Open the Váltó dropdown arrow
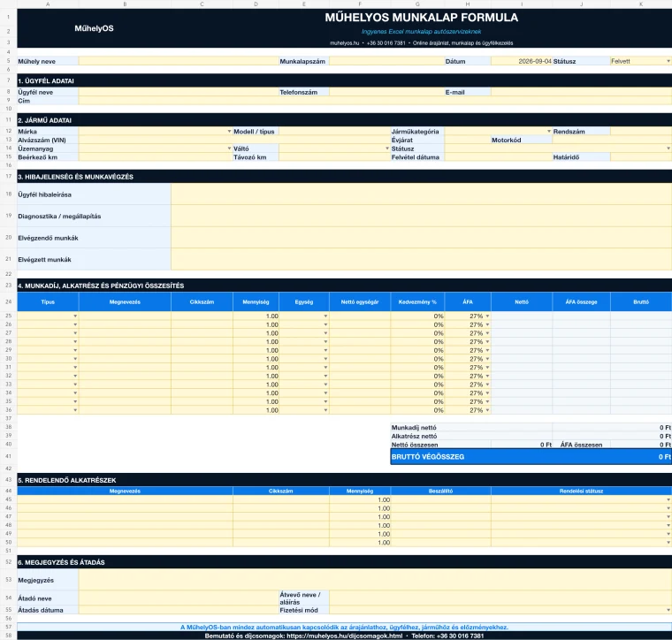Image resolution: width=672 pixels, height=640 pixels. pos(387,149)
